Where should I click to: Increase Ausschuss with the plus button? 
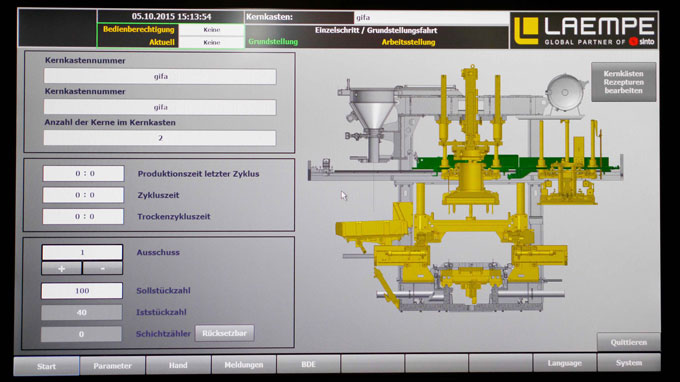pyautogui.click(x=61, y=268)
